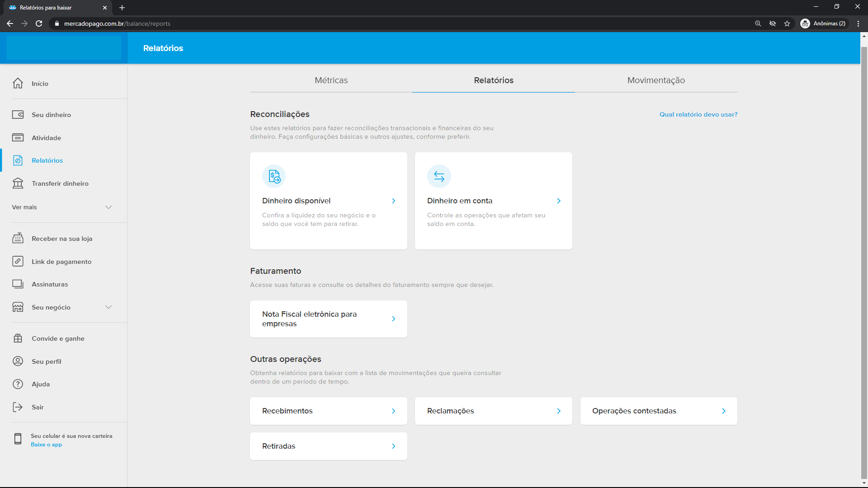Screen dimensions: 868x488
Task: Open Nota Fiscal eletrônica para empresas title
Action: 309,319
